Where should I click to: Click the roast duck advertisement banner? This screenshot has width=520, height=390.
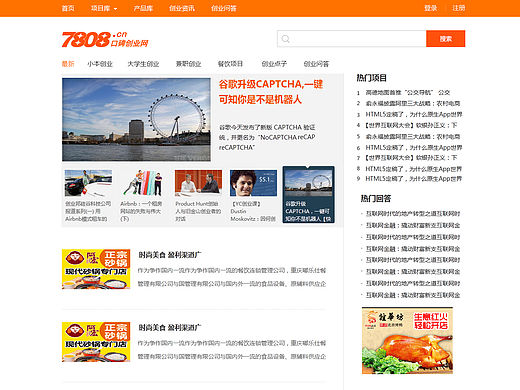click(407, 341)
